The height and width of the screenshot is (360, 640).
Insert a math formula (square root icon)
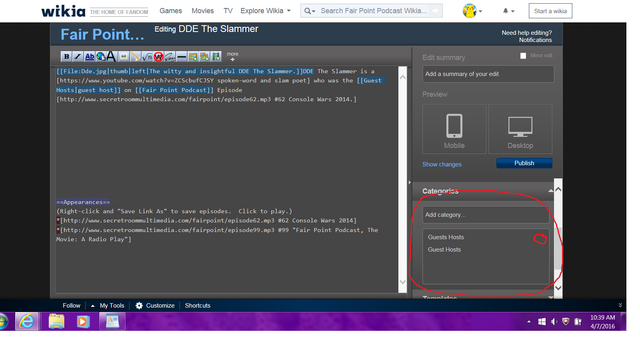(147, 57)
